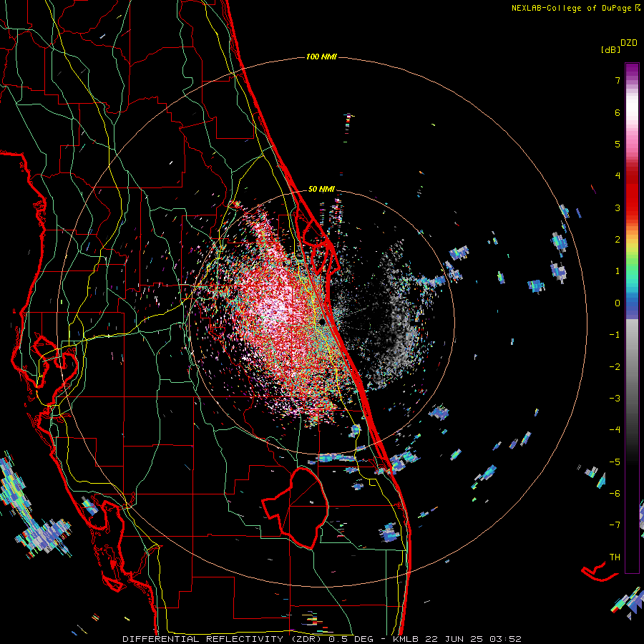Select the 5 dB legend value
The image size is (644, 644).
tap(618, 144)
